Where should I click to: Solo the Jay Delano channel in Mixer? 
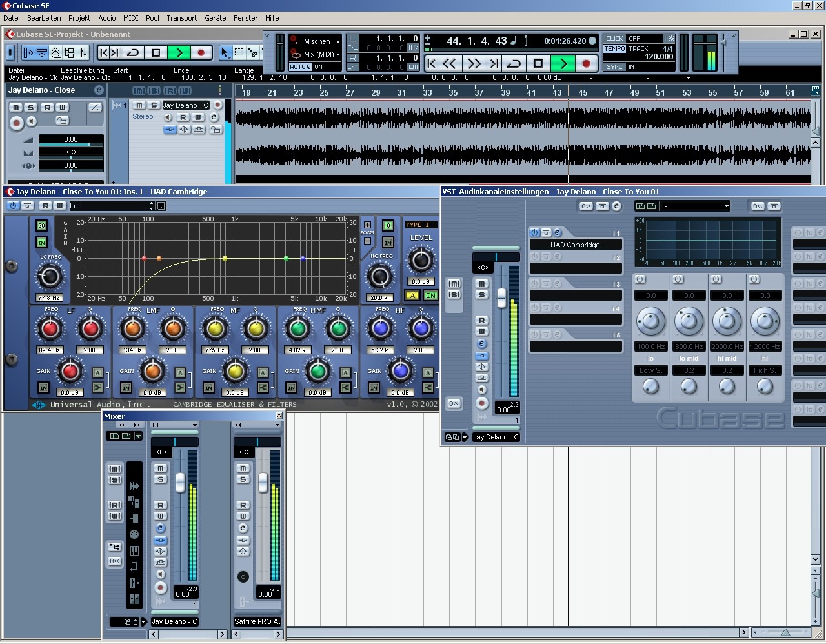[x=161, y=479]
